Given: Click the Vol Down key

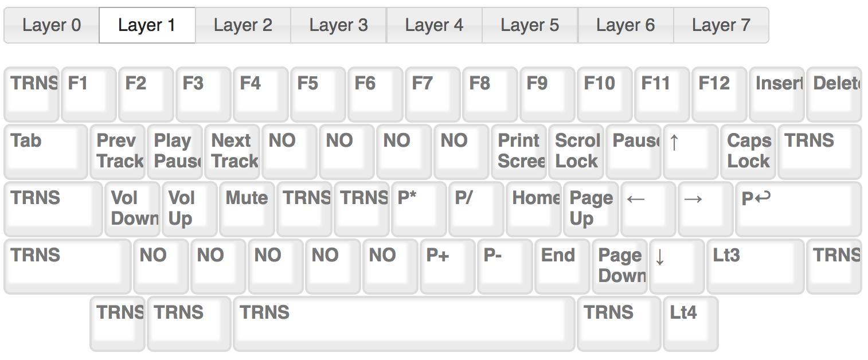Looking at the screenshot, I should pos(132,209).
